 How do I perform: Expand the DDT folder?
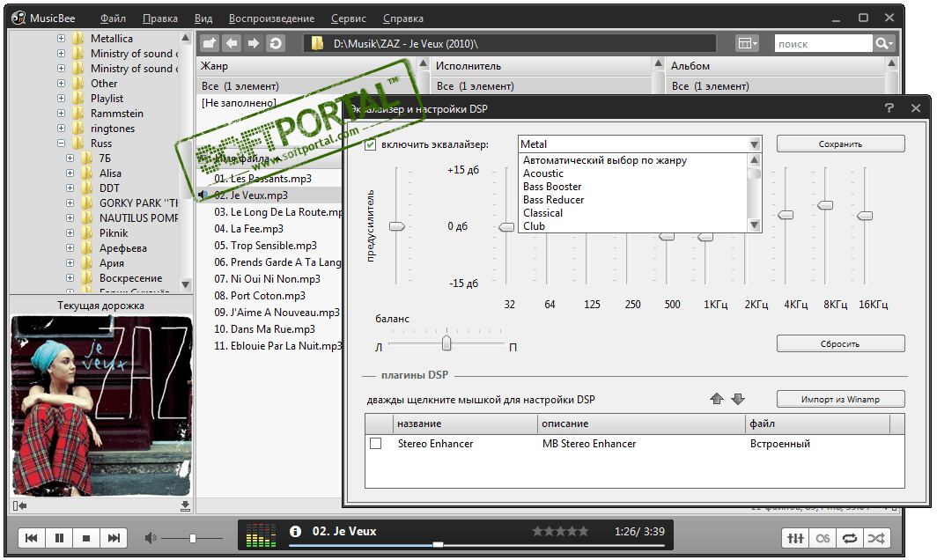pyautogui.click(x=70, y=188)
